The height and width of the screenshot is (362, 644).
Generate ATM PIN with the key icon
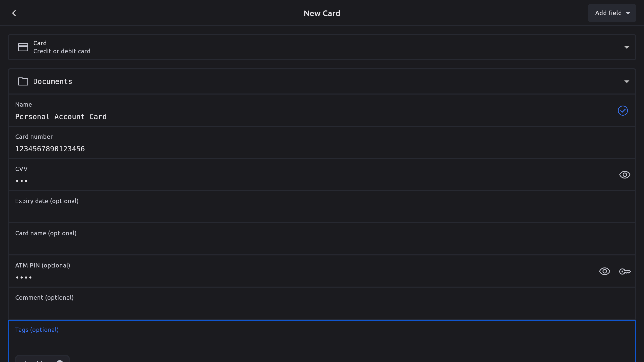pyautogui.click(x=625, y=271)
